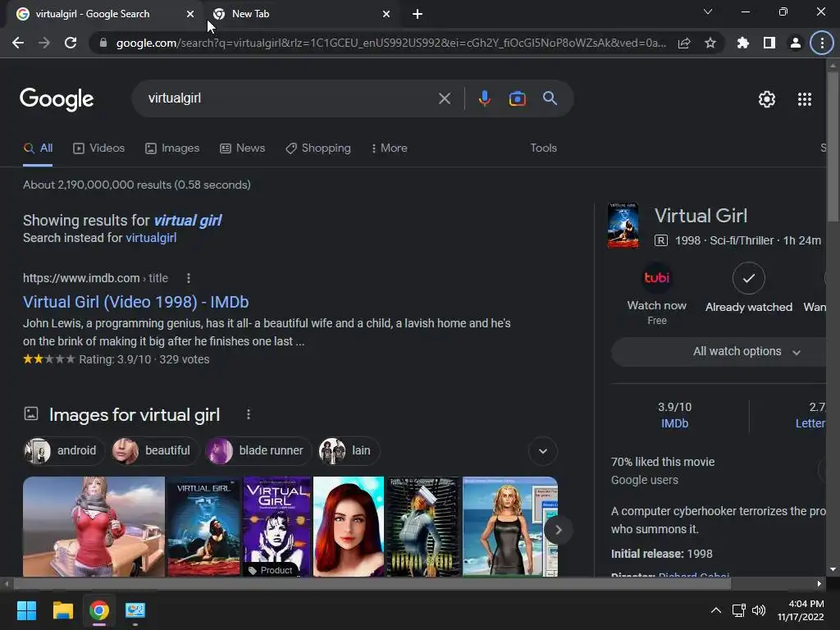Expand the image filter chips
The height and width of the screenshot is (630, 840).
click(543, 451)
